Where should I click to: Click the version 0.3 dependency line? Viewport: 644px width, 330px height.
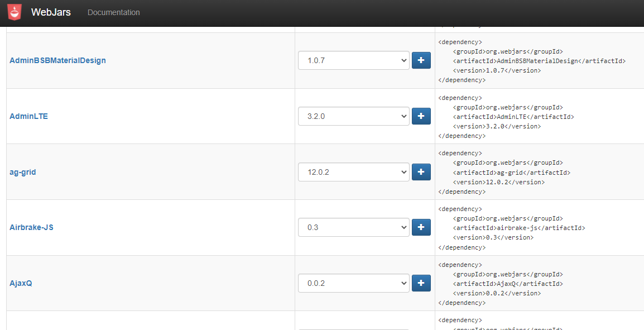coord(493,237)
